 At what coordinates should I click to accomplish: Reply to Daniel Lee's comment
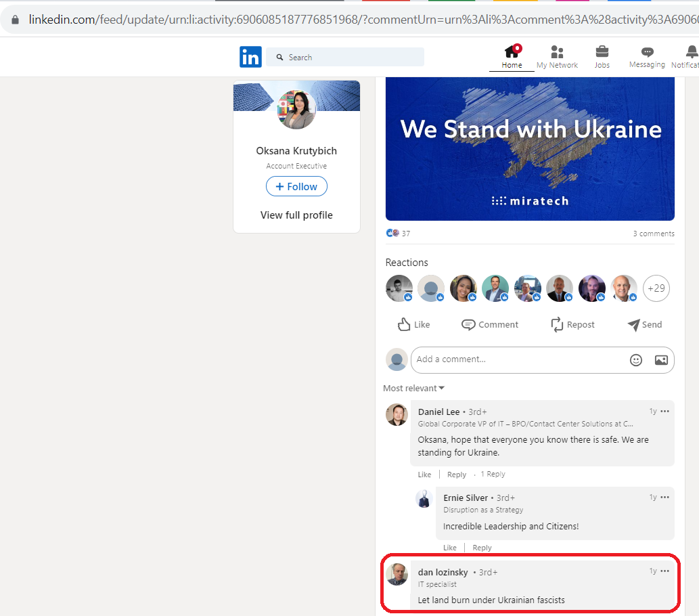pyautogui.click(x=457, y=475)
